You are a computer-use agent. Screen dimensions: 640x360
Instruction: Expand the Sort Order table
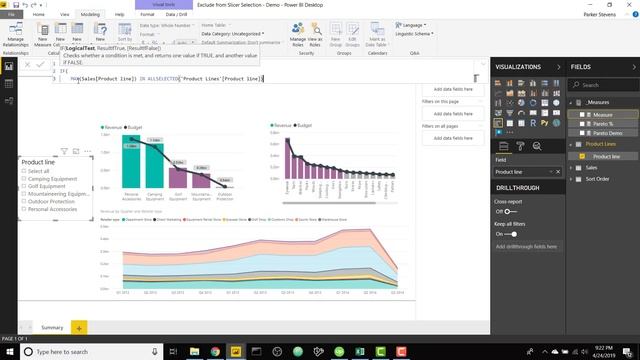pos(571,179)
